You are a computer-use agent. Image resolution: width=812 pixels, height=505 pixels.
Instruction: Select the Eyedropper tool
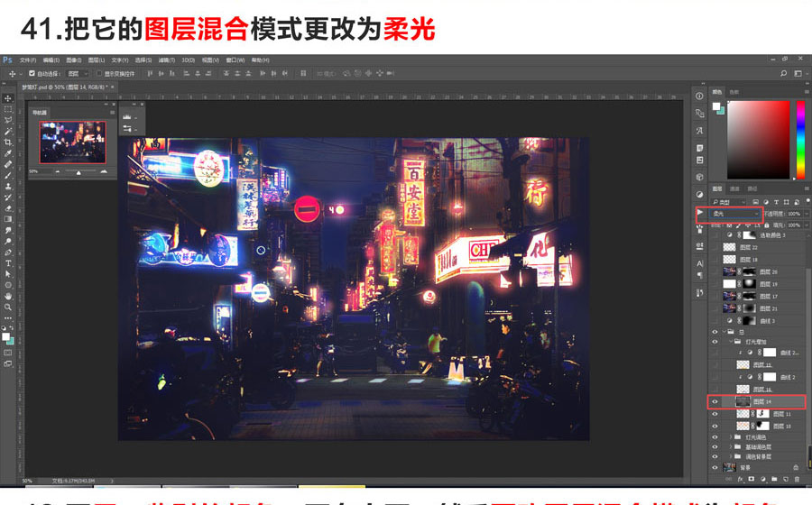point(8,153)
